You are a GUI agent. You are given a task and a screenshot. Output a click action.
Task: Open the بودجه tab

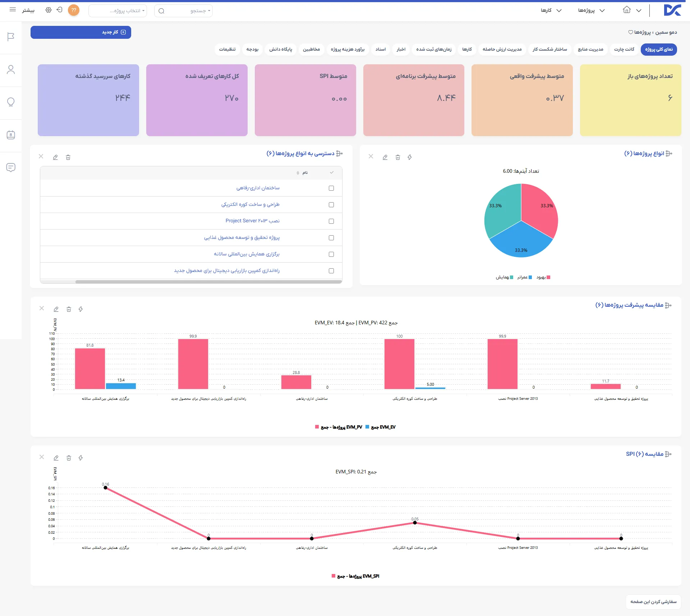click(252, 49)
